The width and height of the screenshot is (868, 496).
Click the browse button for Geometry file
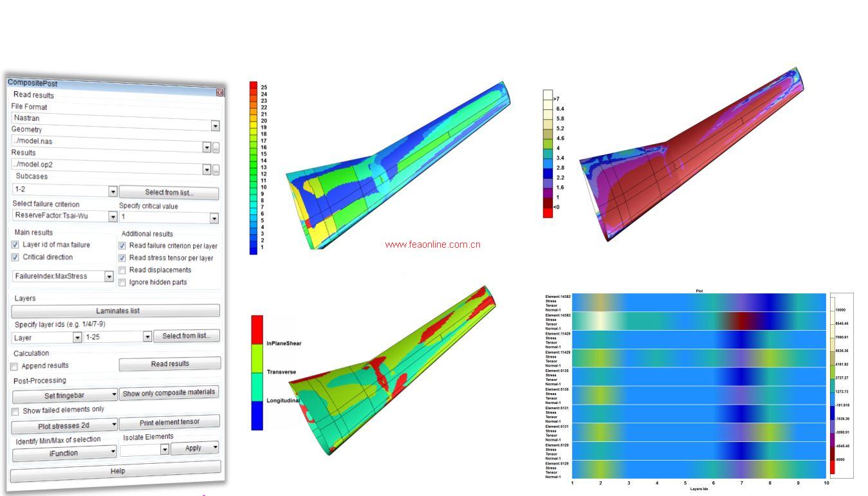[x=216, y=148]
